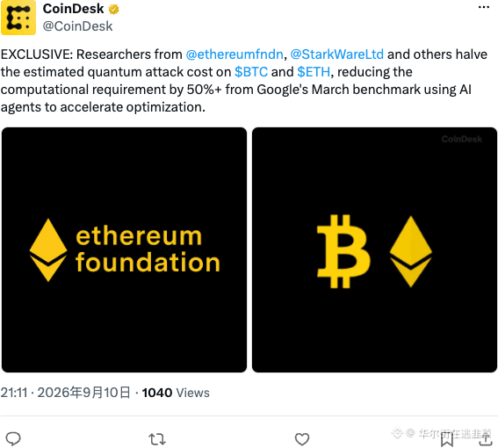The height and width of the screenshot is (448, 498).
Task: Click the CoinDesk display name
Action: click(x=74, y=9)
